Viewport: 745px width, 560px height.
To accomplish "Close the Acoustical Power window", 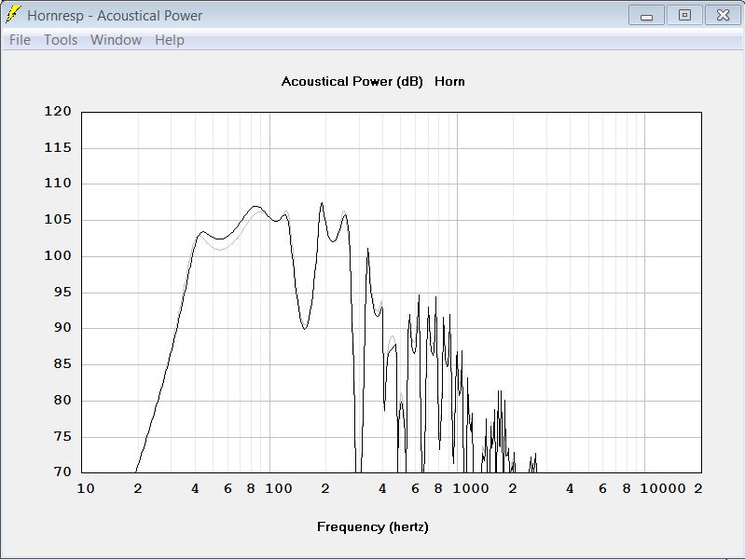I will (x=723, y=16).
